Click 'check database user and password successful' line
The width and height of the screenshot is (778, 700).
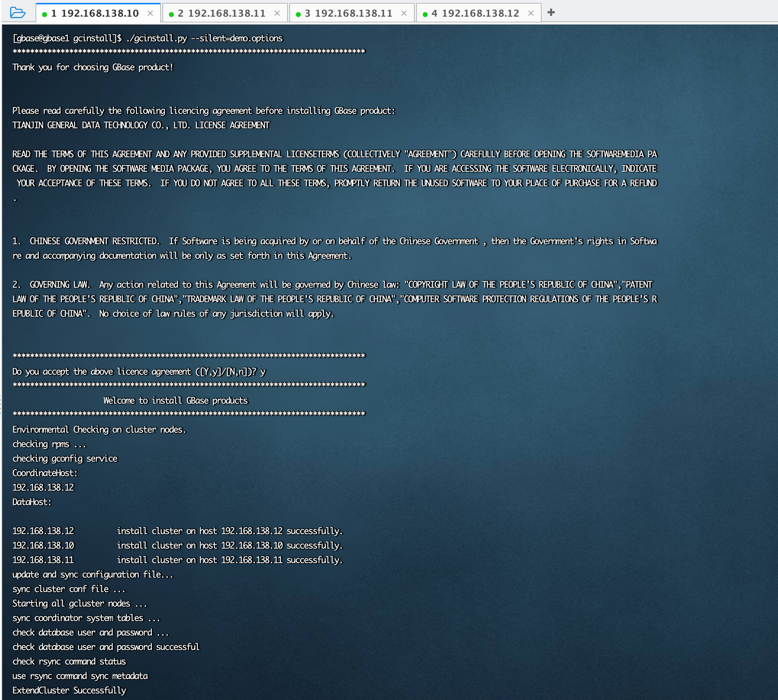106,647
